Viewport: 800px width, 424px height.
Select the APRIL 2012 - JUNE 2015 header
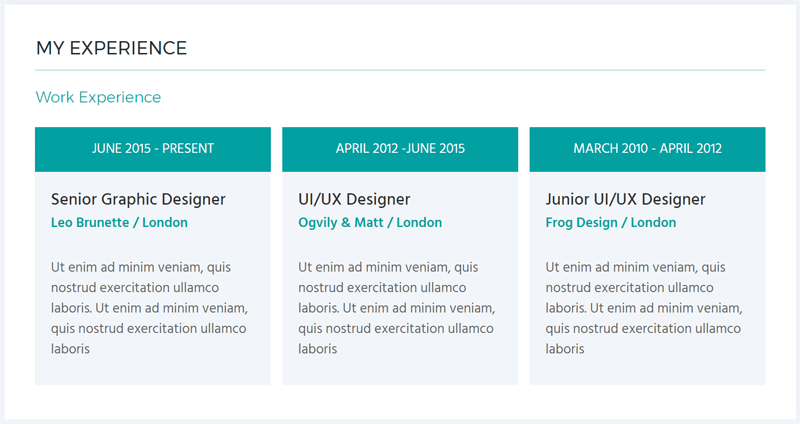click(x=400, y=148)
